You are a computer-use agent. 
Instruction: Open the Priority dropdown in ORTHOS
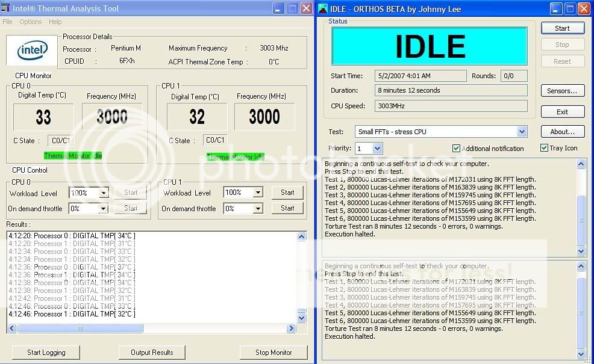click(x=378, y=148)
